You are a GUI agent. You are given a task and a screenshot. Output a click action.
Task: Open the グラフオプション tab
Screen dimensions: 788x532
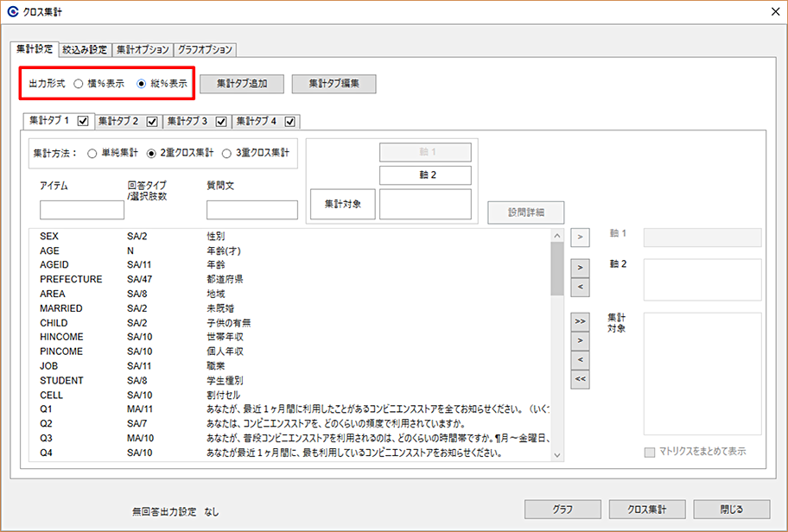pos(205,50)
